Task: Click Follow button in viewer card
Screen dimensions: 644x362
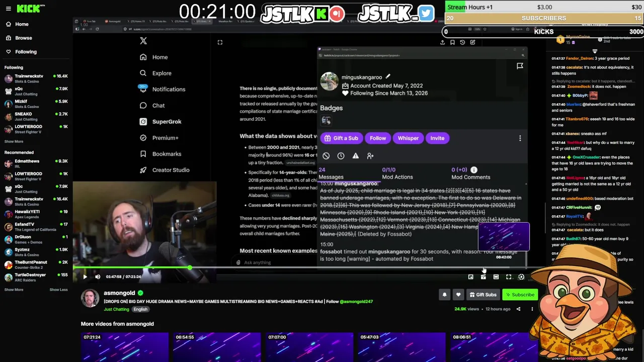Action: (x=378, y=138)
